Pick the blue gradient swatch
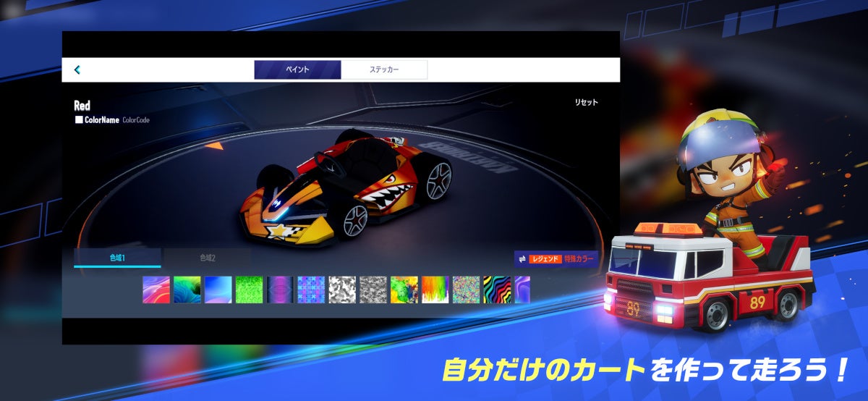This screenshot has width=868, height=401. [x=218, y=290]
